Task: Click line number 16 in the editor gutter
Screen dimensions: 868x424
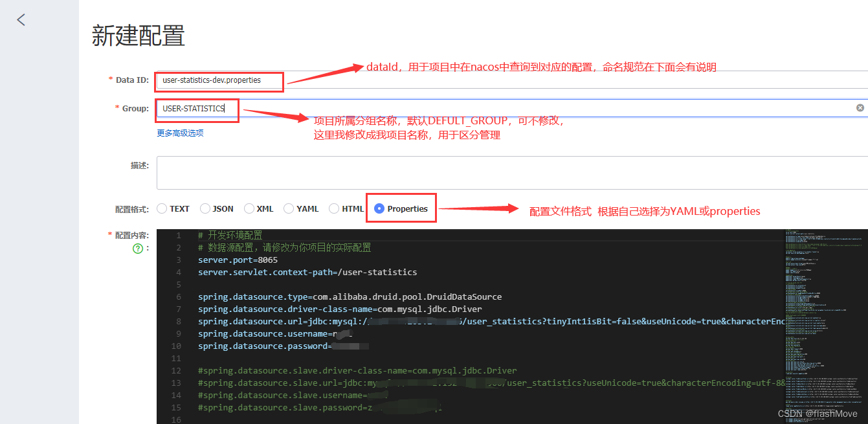Action: tap(177, 419)
